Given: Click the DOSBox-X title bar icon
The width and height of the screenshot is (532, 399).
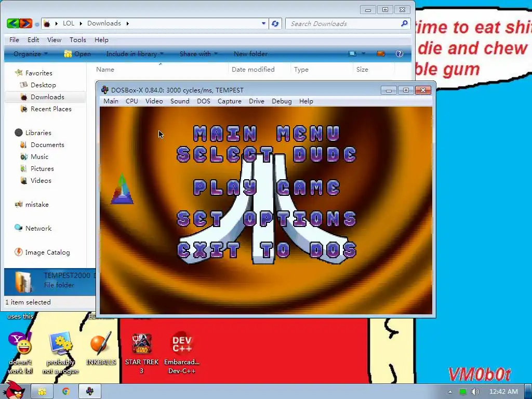Looking at the screenshot, I should tap(105, 90).
